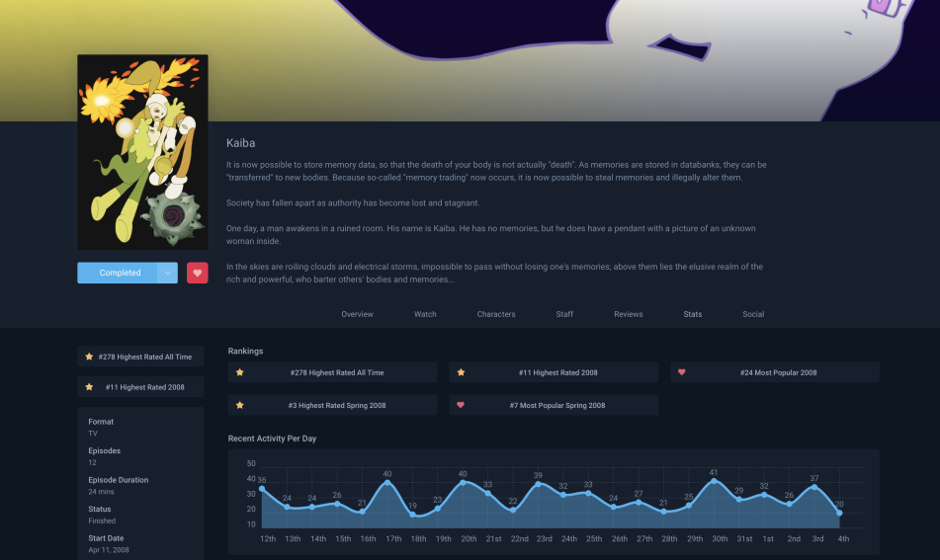Select the Reviews tab
The width and height of the screenshot is (940, 560).
(629, 314)
